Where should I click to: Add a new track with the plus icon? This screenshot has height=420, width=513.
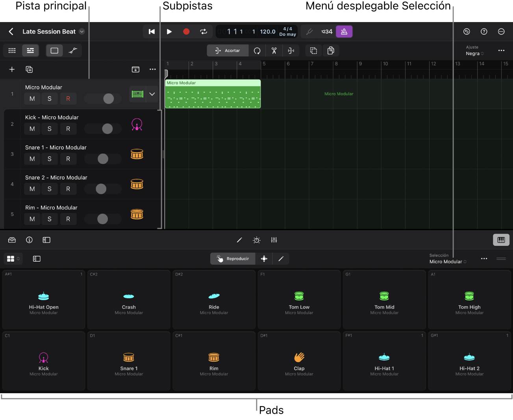11,69
